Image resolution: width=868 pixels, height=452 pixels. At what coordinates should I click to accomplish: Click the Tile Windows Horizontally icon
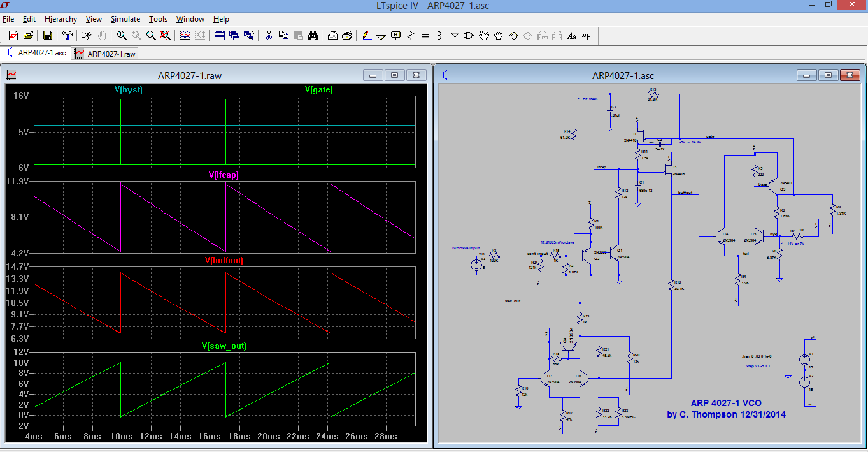click(219, 36)
